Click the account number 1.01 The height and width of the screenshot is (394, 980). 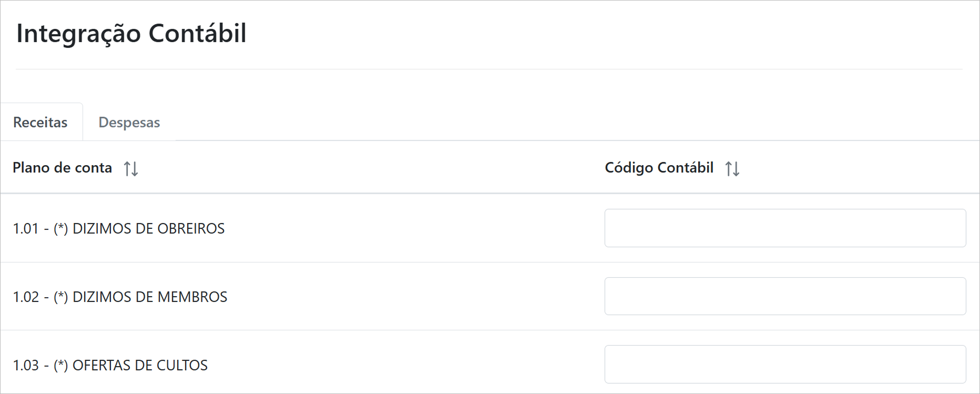click(26, 229)
